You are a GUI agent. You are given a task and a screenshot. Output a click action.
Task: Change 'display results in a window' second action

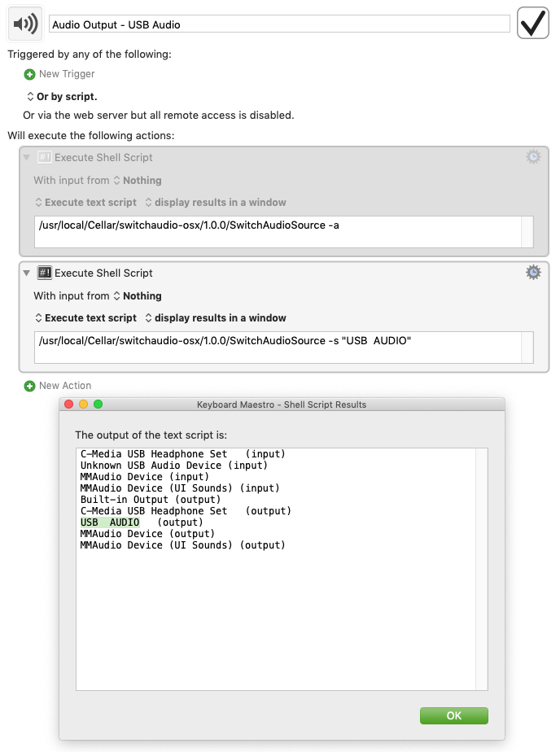click(x=215, y=318)
